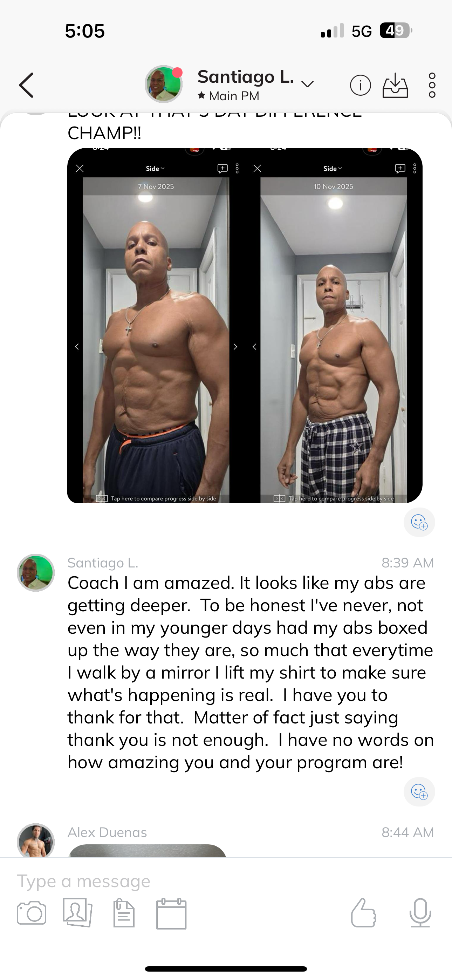The image size is (452, 980).
Task: Tap the archive inbox download icon
Action: [395, 85]
